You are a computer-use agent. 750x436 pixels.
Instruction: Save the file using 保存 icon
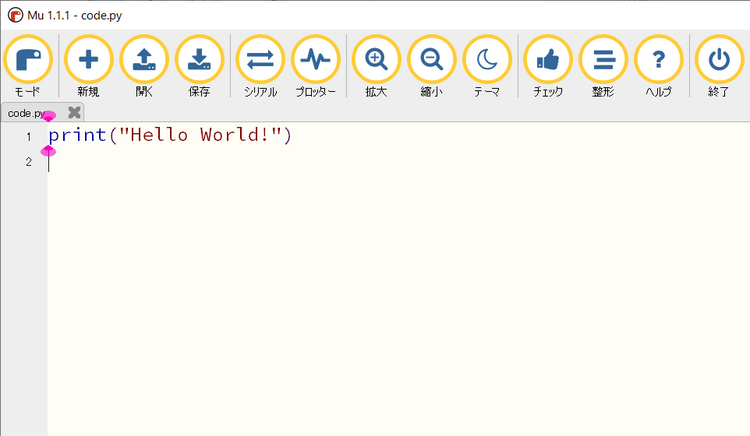tap(199, 61)
